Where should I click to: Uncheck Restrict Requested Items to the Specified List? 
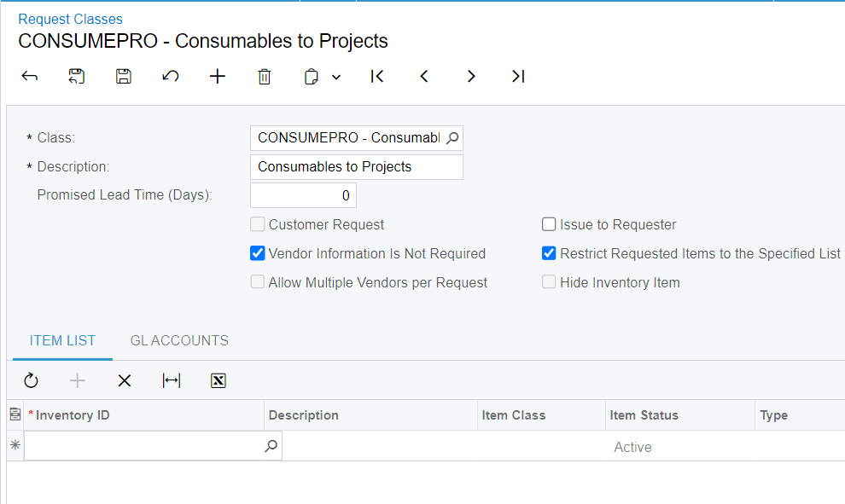tap(549, 253)
